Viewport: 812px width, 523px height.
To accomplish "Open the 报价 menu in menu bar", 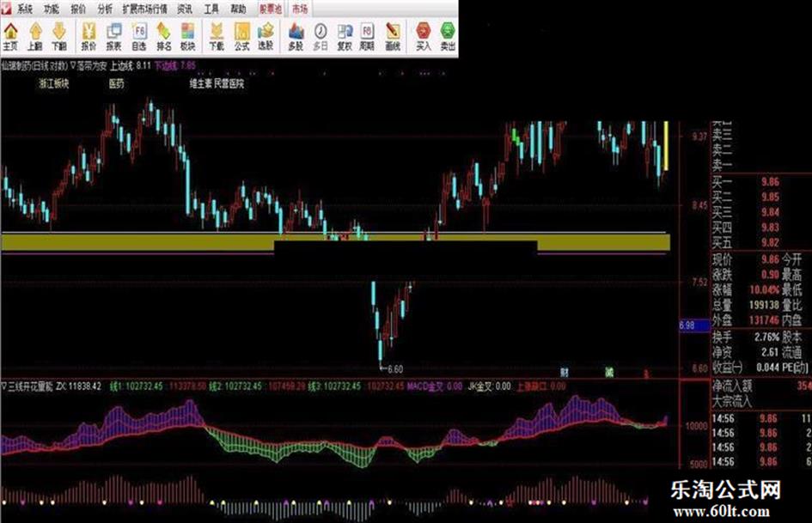I will pyautogui.click(x=78, y=9).
